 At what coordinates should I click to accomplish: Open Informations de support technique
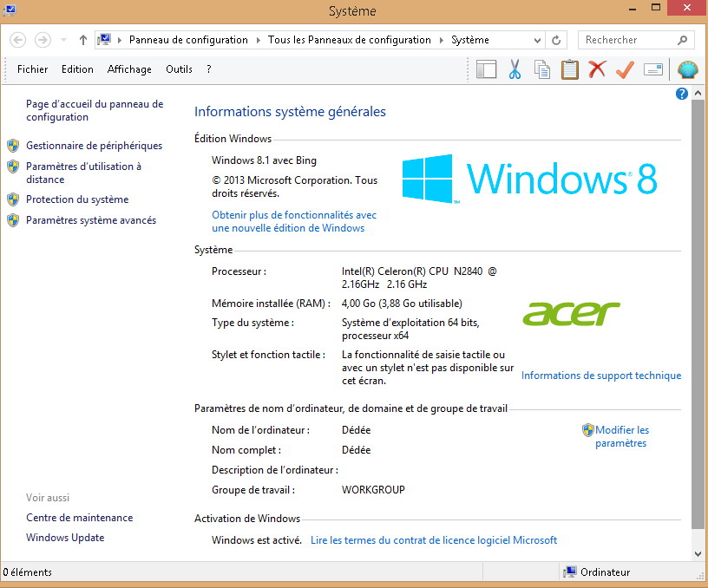[x=601, y=376]
